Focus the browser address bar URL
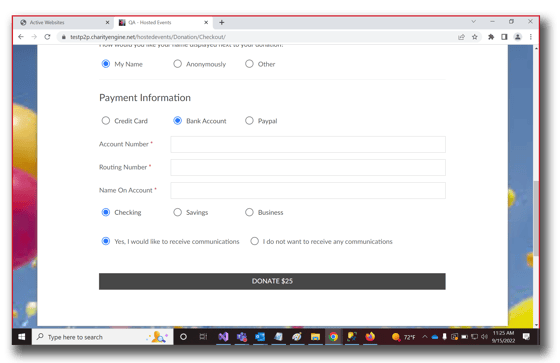560x363 pixels. tap(148, 37)
